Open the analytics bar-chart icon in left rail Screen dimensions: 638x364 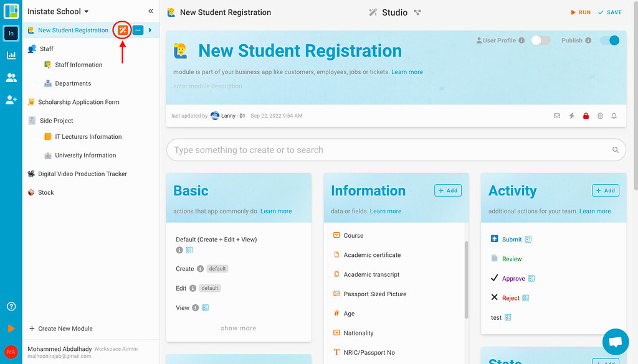(x=10, y=55)
